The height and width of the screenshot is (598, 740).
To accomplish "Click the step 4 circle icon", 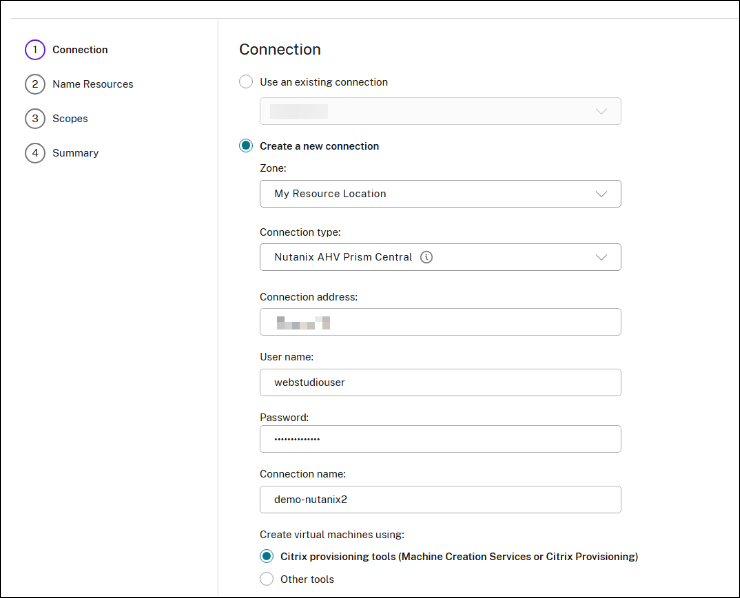I will 35,153.
